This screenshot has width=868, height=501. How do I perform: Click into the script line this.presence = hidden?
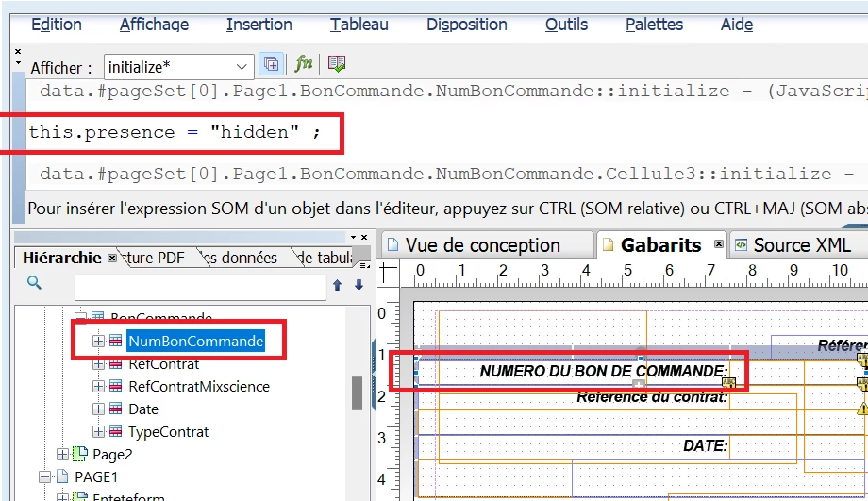click(x=175, y=132)
